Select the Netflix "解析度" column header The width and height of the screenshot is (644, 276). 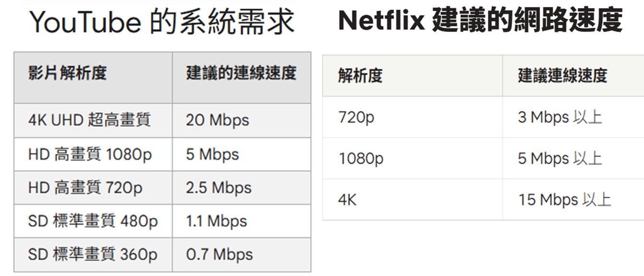tap(360, 76)
